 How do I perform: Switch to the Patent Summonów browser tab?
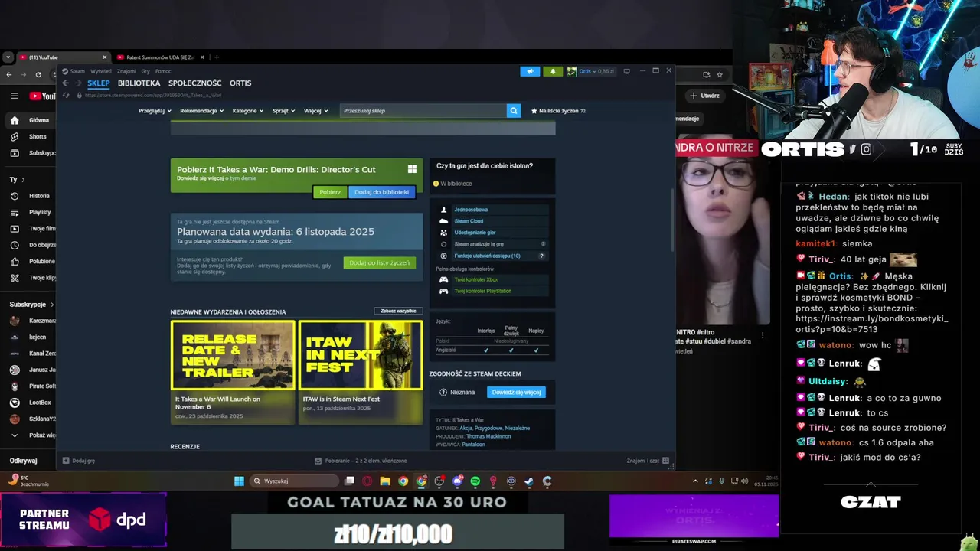point(159,57)
